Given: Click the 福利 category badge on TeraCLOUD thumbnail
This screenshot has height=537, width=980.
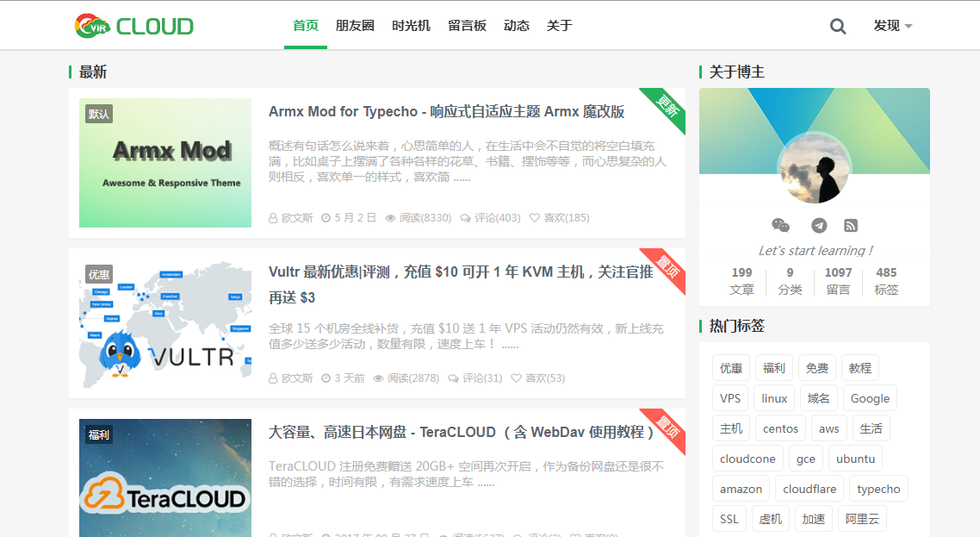Looking at the screenshot, I should [99, 434].
